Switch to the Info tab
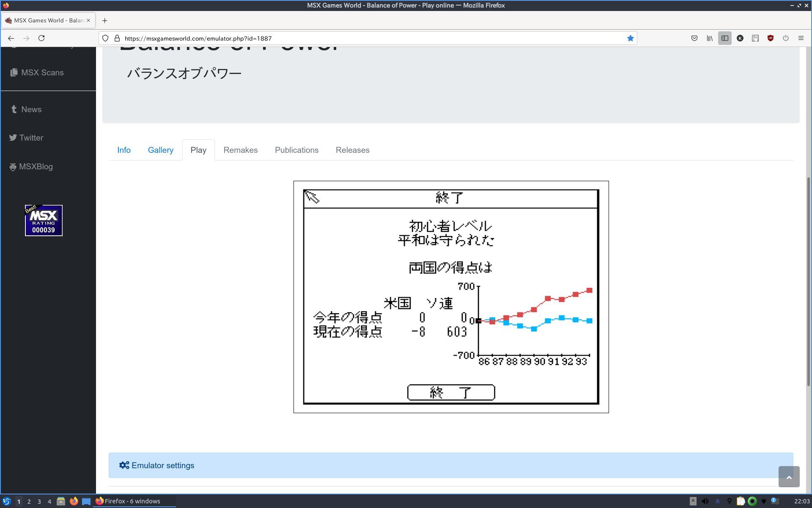Screen dimensions: 812x508 click(x=124, y=150)
